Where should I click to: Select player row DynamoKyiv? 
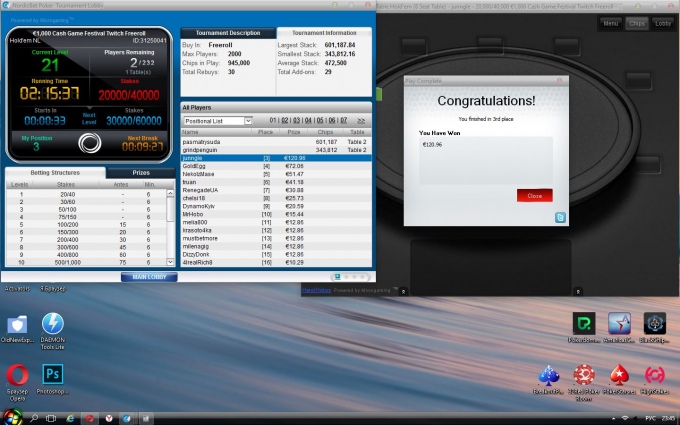(276, 206)
